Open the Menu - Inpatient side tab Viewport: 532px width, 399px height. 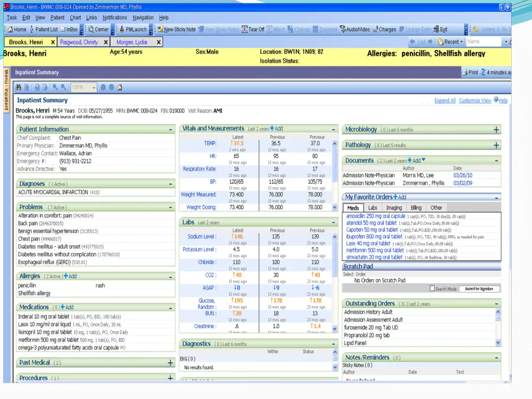coord(6,90)
